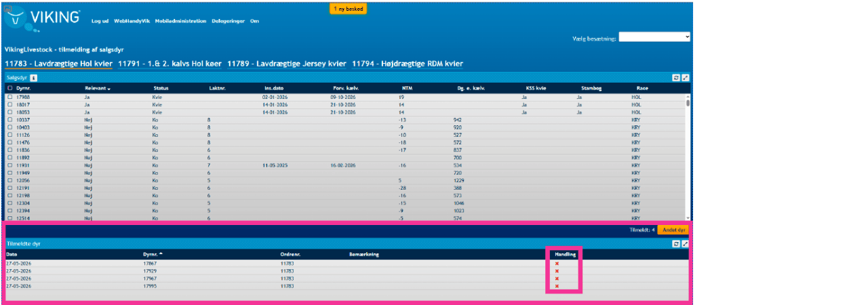The image size is (868, 305).
Task: Check the select-all box beside Dyrnr.
Action: point(9,88)
